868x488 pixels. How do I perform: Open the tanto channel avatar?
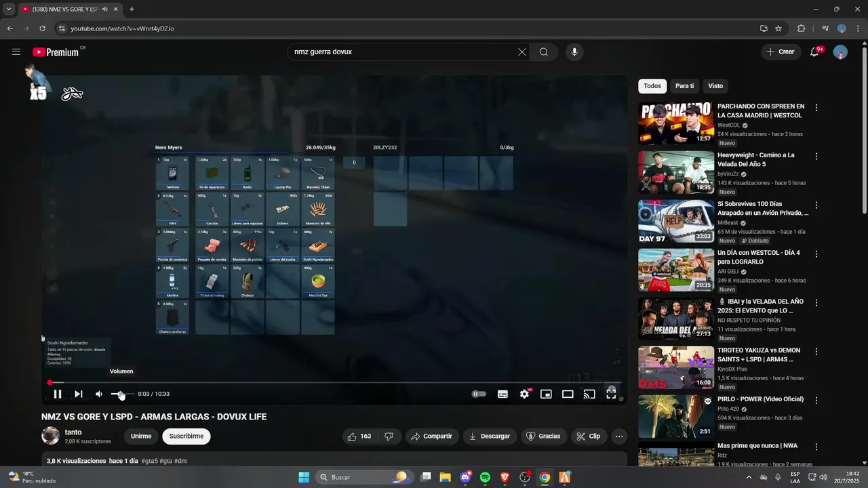[50, 436]
